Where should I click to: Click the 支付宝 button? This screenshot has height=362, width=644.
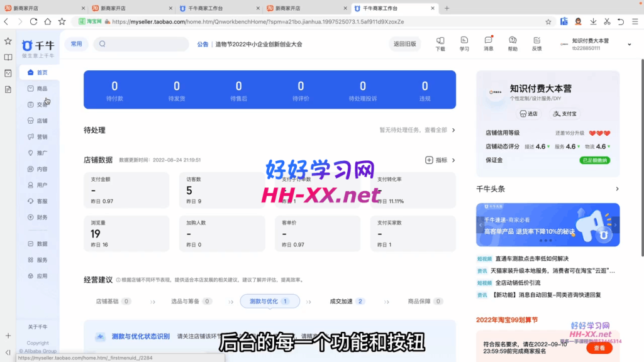[564, 114]
